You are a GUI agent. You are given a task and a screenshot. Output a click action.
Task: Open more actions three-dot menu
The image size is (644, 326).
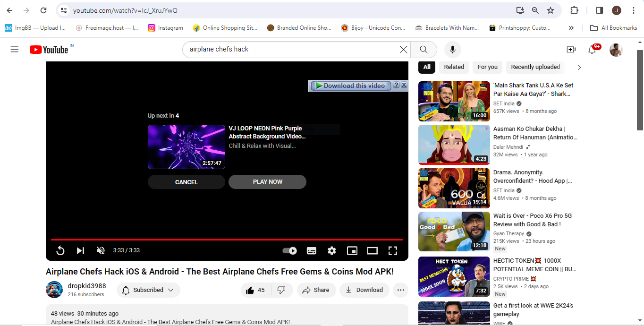401,290
